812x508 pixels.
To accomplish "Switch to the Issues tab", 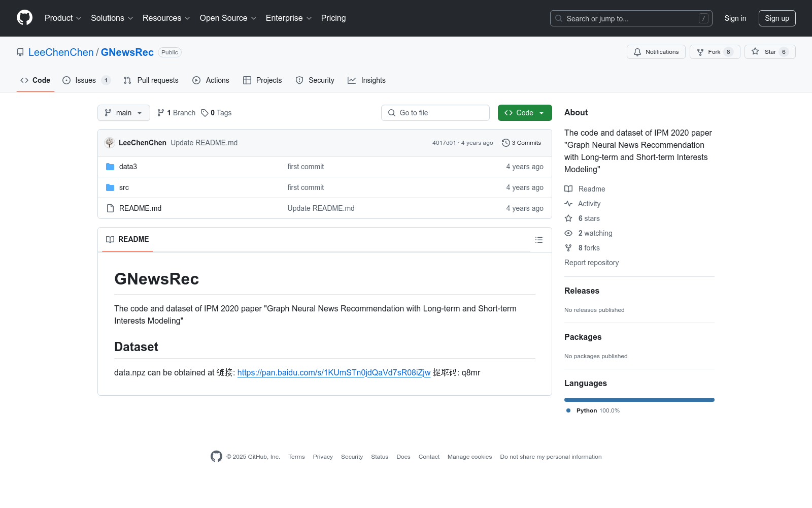I will point(86,80).
